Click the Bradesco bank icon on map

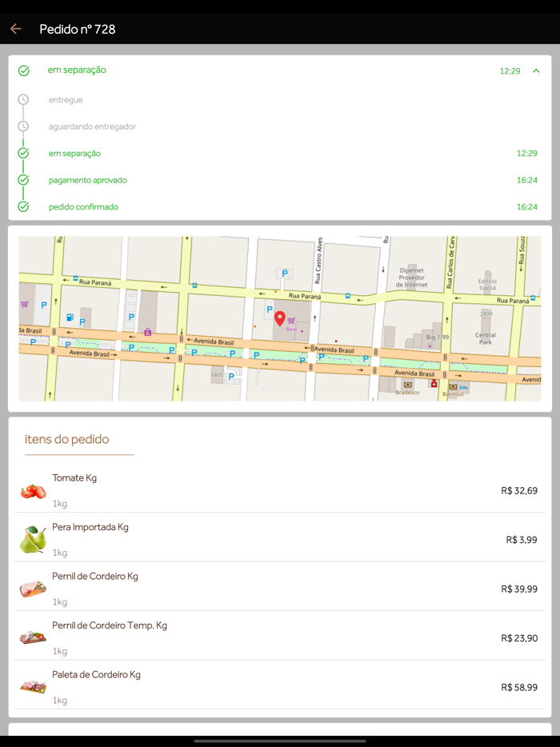[x=407, y=385]
